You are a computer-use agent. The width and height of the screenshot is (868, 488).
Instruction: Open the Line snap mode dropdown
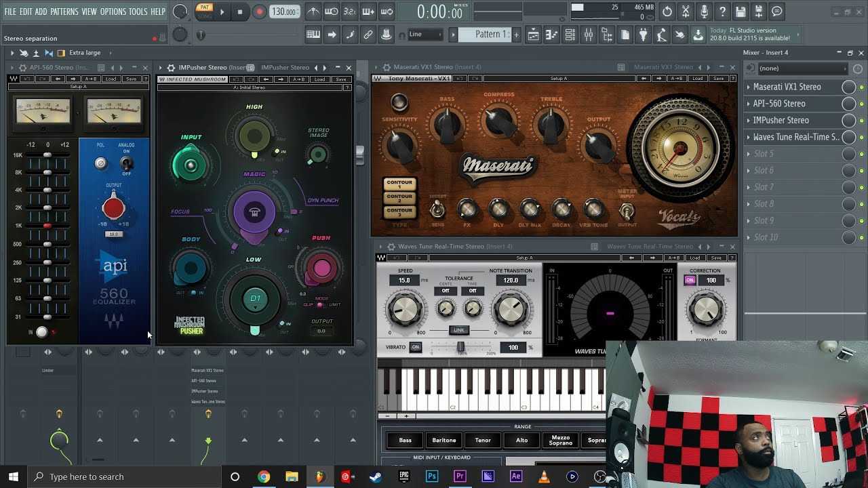pyautogui.click(x=425, y=35)
